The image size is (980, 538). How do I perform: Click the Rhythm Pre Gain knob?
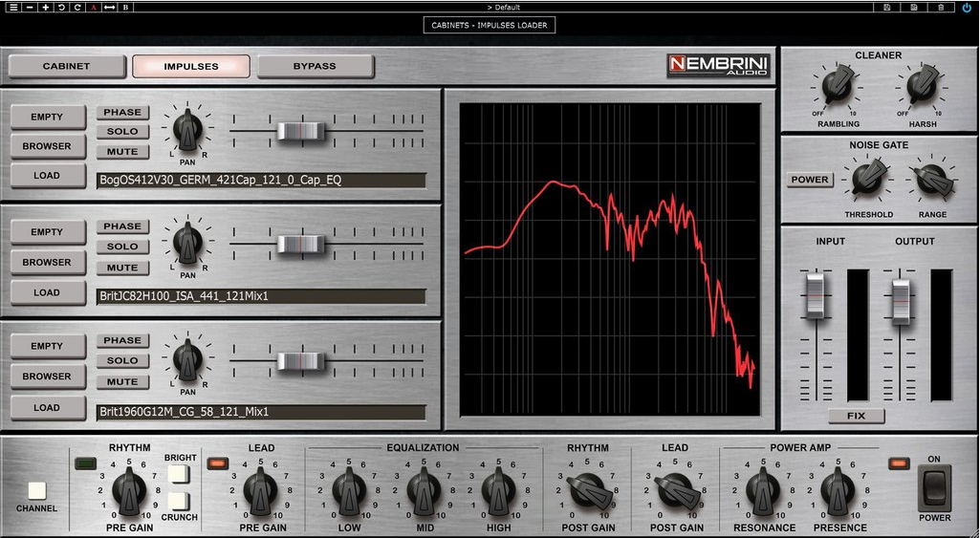point(129,490)
